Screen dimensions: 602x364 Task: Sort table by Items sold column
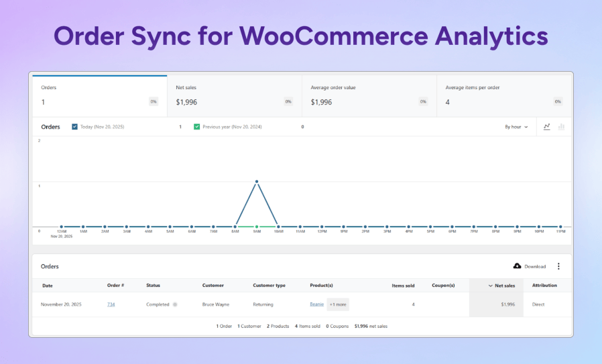pyautogui.click(x=403, y=286)
